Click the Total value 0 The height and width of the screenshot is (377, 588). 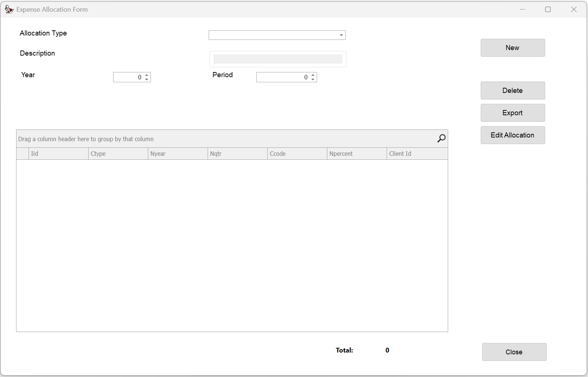[387, 350]
